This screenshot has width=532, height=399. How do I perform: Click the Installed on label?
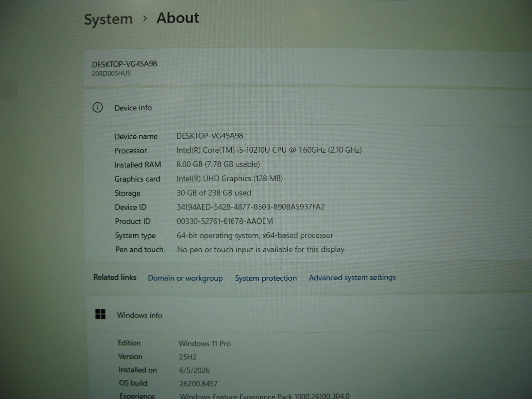point(138,370)
